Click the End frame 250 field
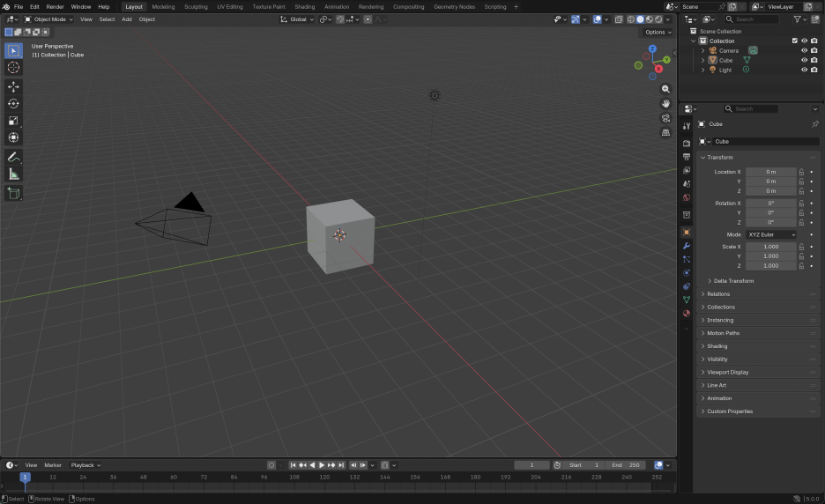Screen dimensions: 825x504 pos(626,465)
